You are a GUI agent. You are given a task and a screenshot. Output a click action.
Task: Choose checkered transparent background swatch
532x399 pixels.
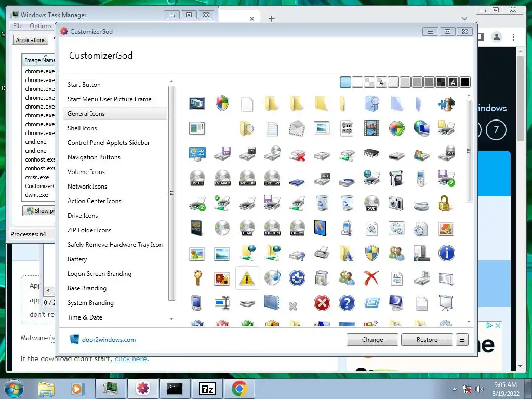[369, 82]
